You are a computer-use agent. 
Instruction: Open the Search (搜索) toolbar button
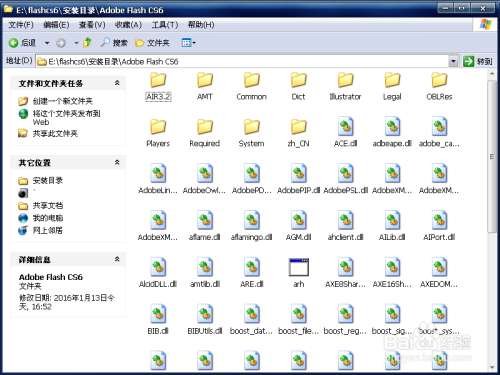pyautogui.click(x=114, y=43)
